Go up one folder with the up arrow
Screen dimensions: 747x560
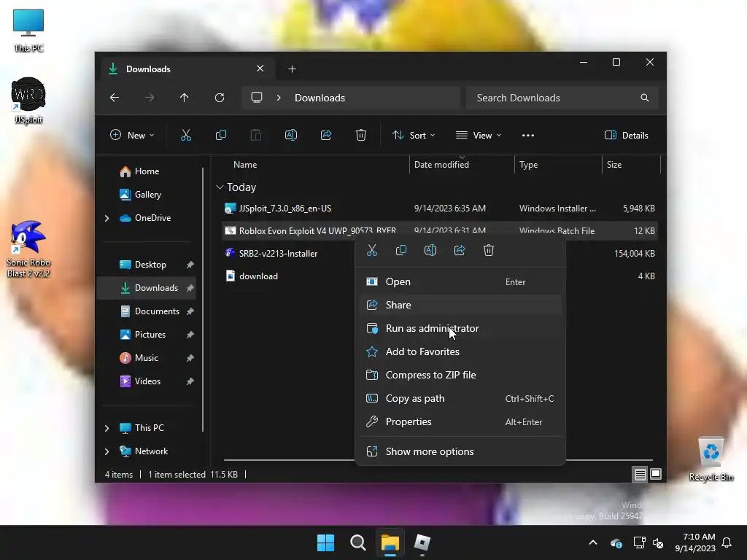tap(185, 98)
